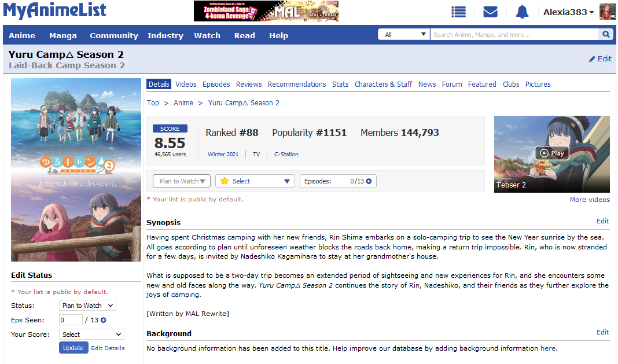This screenshot has width=618, height=364.
Task: Expand the All search category dropdown
Action: (x=404, y=34)
